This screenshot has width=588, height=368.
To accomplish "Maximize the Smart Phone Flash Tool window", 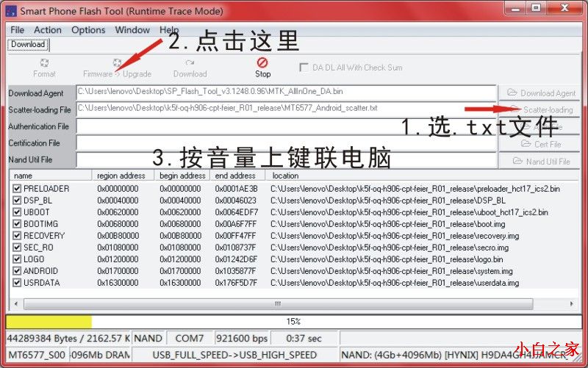I will tap(537, 7).
